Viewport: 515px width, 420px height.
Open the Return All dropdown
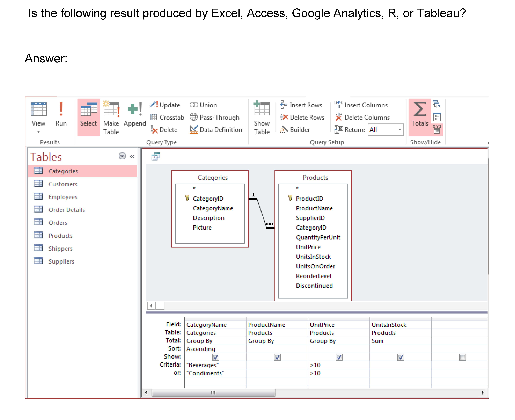[x=400, y=130]
